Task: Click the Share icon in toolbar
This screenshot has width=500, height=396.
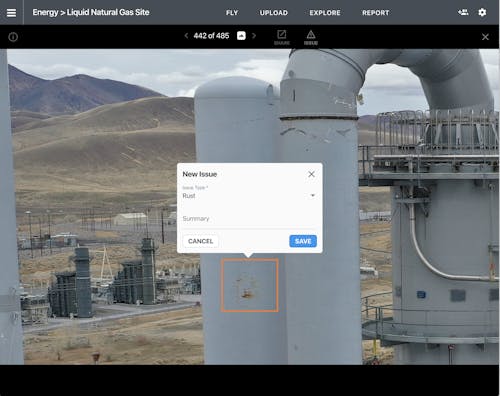Action: [282, 37]
